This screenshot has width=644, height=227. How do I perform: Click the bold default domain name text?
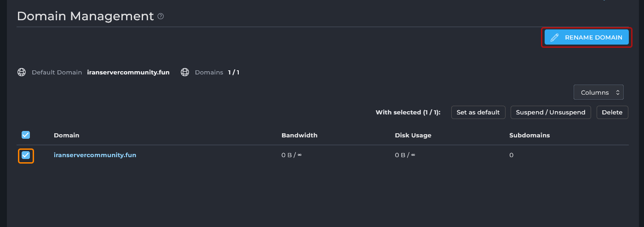point(128,72)
